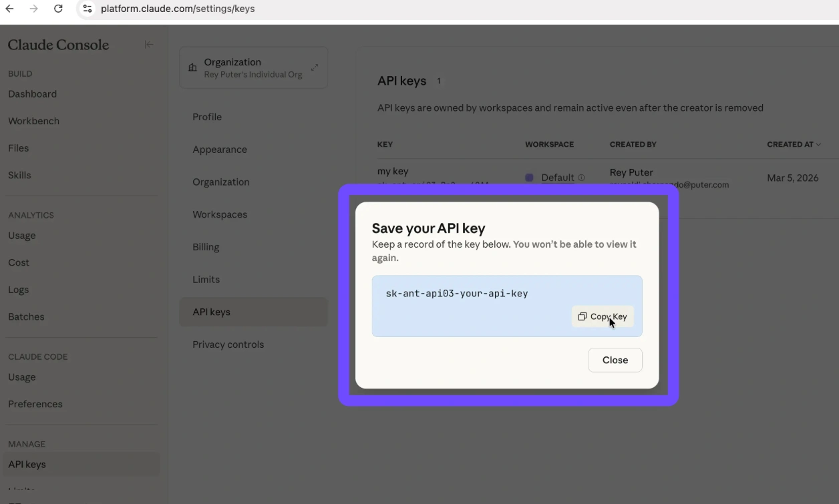Select Privacy controls settings item

[x=228, y=344]
